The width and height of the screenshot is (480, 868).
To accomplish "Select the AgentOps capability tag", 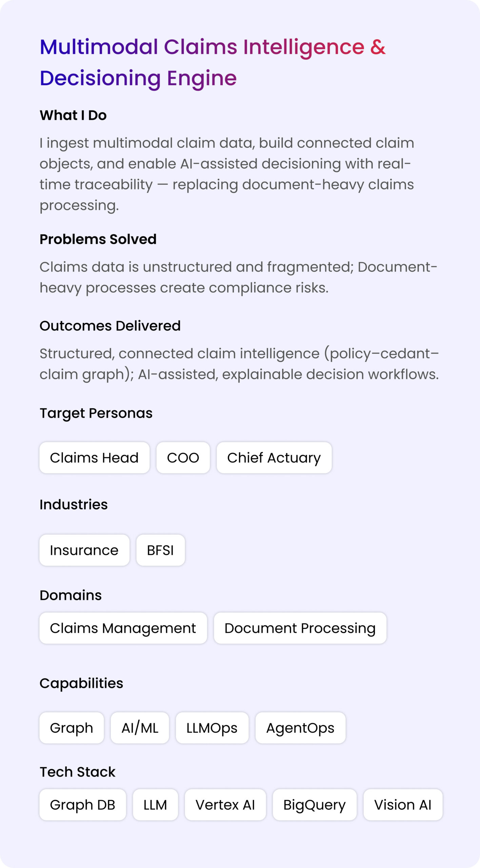I will pos(300,728).
